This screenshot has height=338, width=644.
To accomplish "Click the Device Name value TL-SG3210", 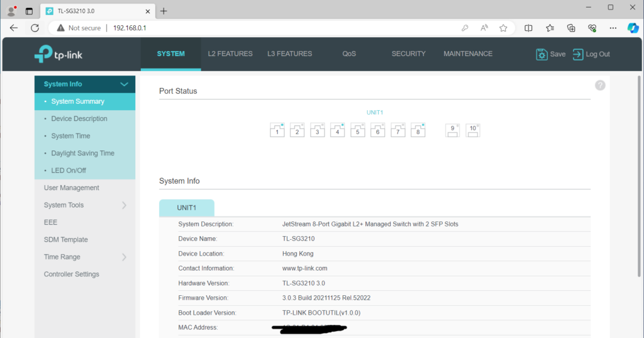I will (x=298, y=239).
